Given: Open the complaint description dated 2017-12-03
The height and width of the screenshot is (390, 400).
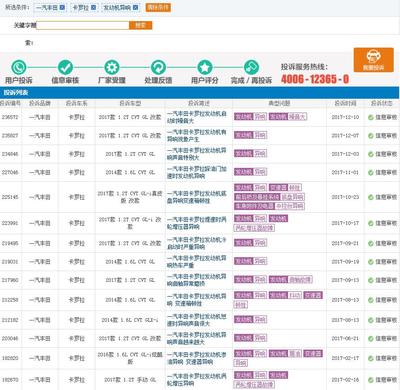Looking at the screenshot, I should (x=197, y=154).
